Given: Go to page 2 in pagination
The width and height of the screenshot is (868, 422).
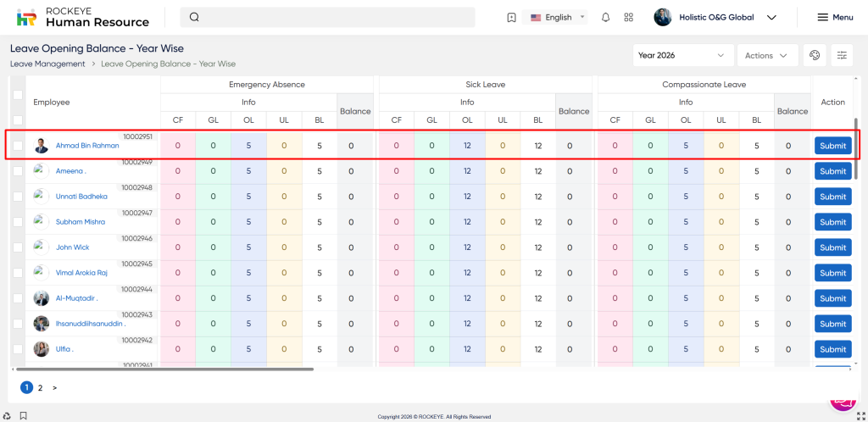Looking at the screenshot, I should click(40, 387).
